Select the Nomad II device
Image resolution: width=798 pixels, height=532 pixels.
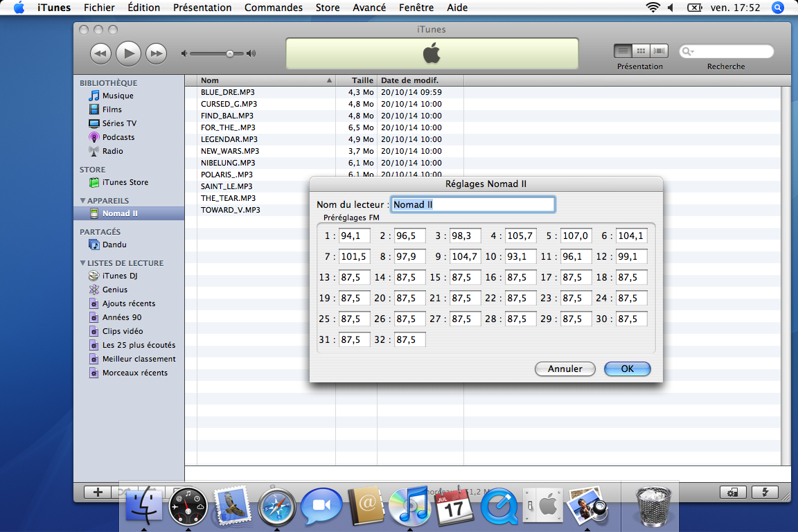(129, 213)
